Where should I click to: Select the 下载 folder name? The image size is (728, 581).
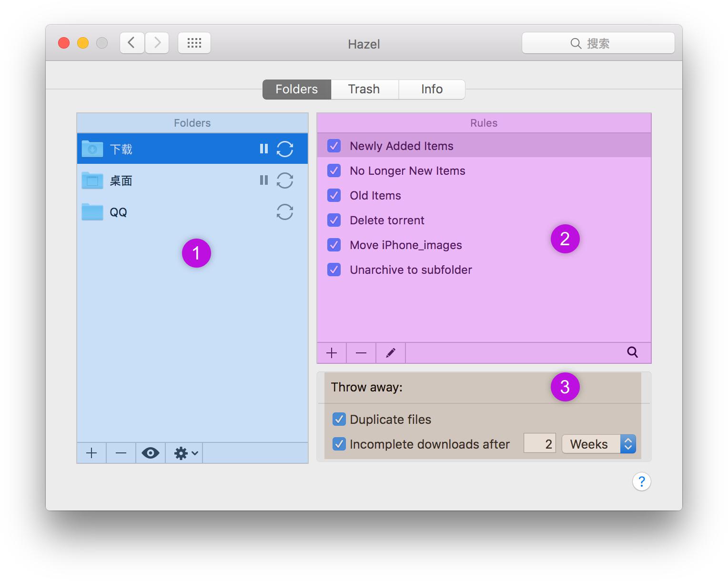[121, 149]
